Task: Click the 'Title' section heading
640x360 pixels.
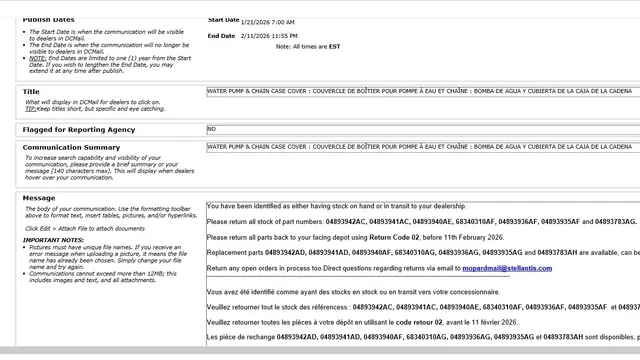Action: pos(31,91)
